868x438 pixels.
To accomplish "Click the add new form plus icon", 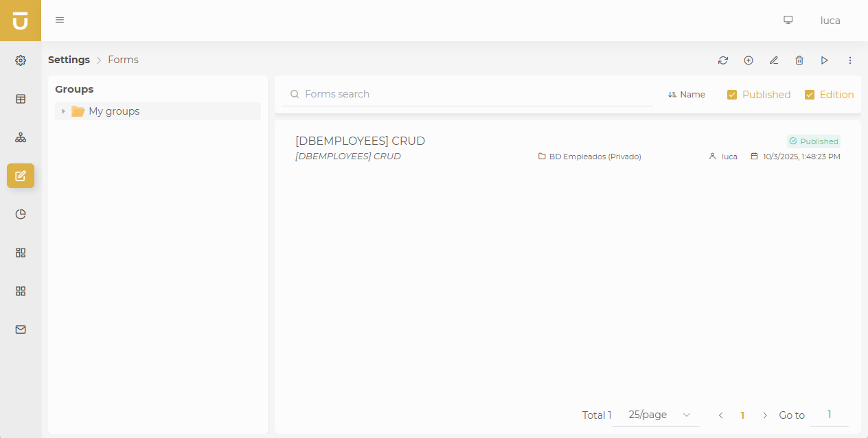I will (749, 60).
